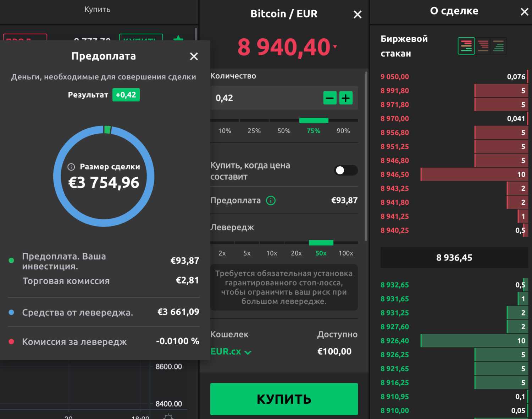Screen dimensions: 532x419
Task: Select combined order book view icon
Action: (466, 46)
